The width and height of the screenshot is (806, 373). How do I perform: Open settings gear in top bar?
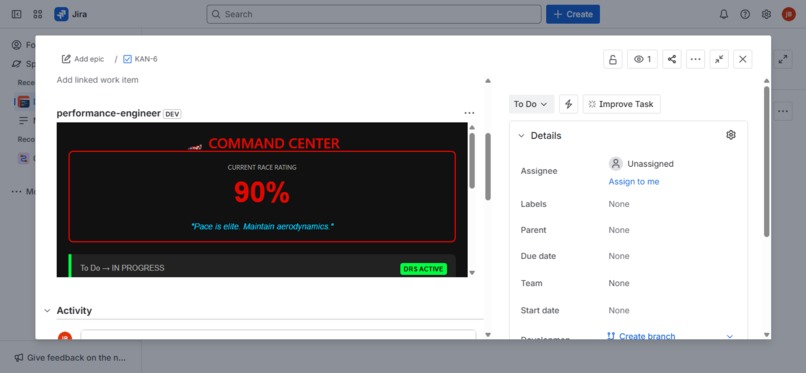pos(766,14)
